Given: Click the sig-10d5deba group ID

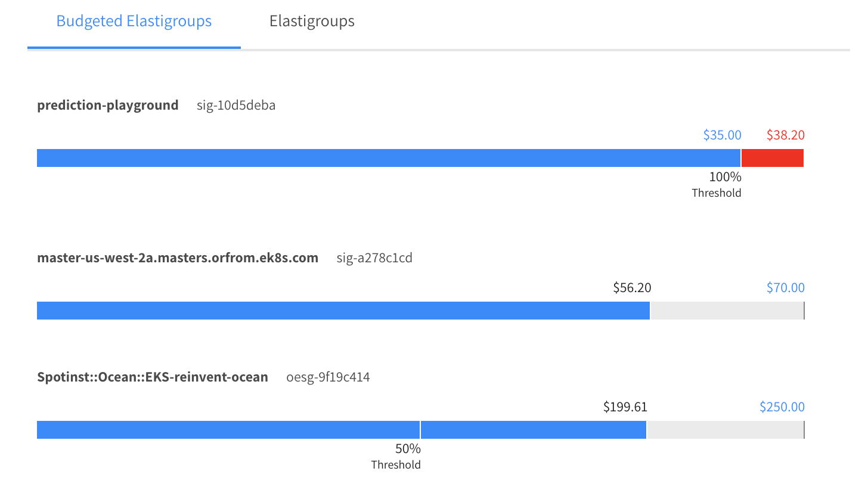Looking at the screenshot, I should 236,106.
